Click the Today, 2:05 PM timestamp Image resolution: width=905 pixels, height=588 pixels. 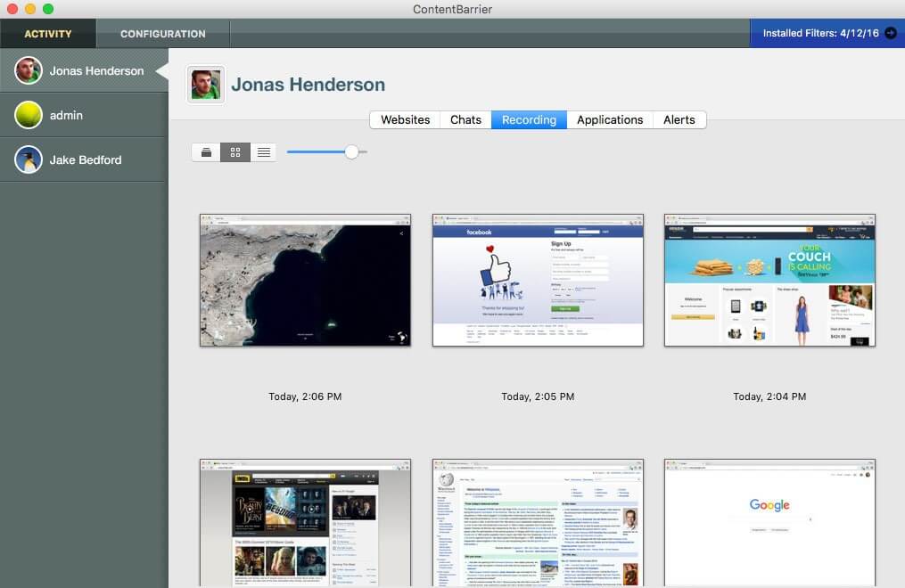pyautogui.click(x=538, y=396)
